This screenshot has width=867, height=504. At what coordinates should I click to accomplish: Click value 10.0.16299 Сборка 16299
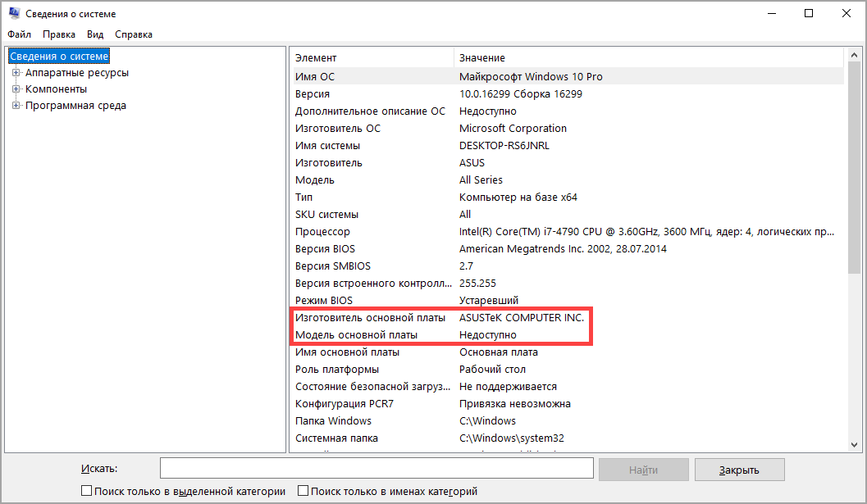pos(521,94)
